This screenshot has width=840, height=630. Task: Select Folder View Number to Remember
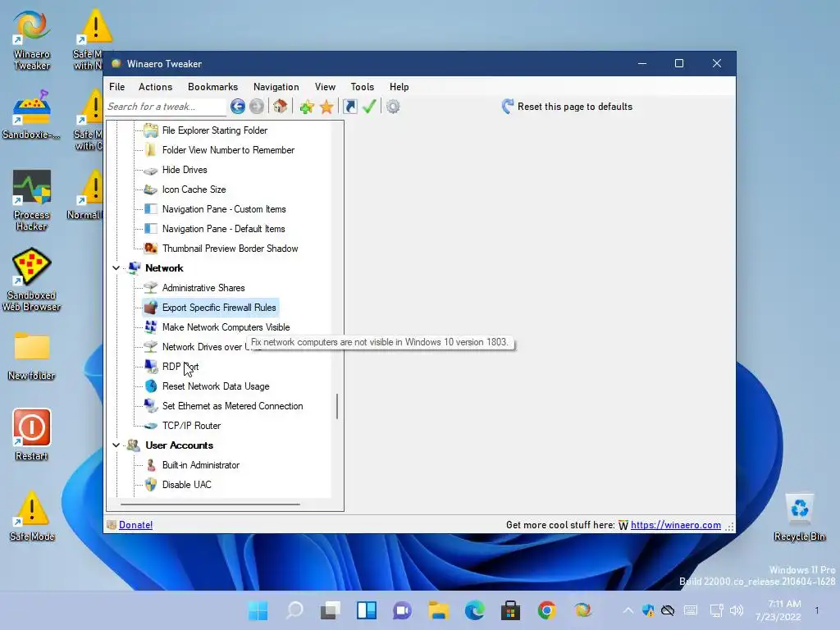[x=228, y=150]
